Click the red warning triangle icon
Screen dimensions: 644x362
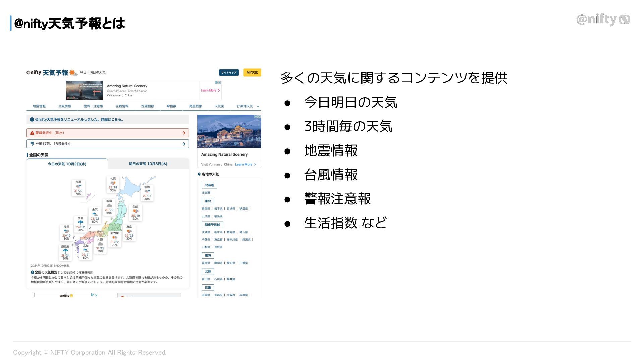(x=32, y=133)
